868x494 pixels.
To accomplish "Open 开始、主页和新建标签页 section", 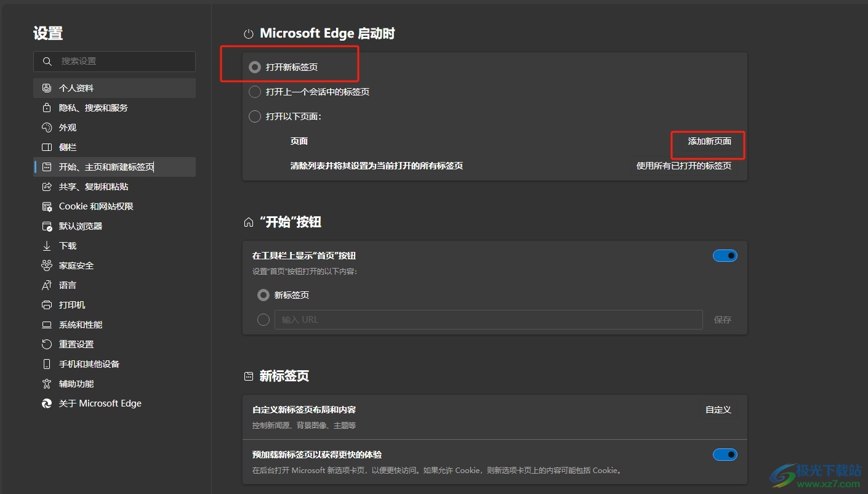I will [x=115, y=167].
